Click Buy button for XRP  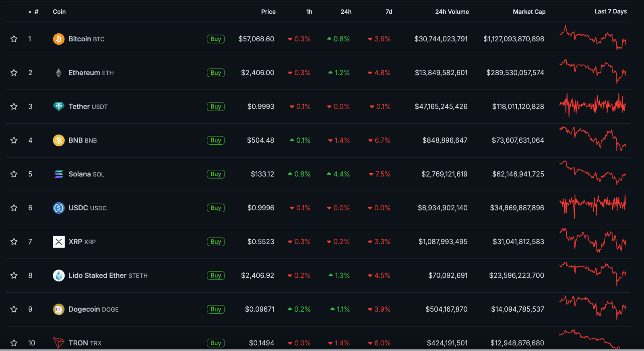pyautogui.click(x=216, y=242)
